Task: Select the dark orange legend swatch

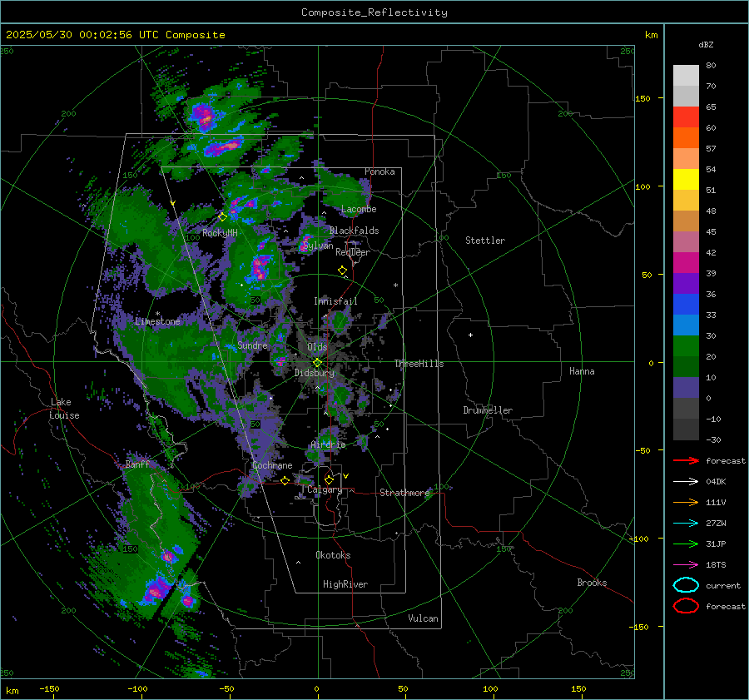Action: pyautogui.click(x=686, y=137)
